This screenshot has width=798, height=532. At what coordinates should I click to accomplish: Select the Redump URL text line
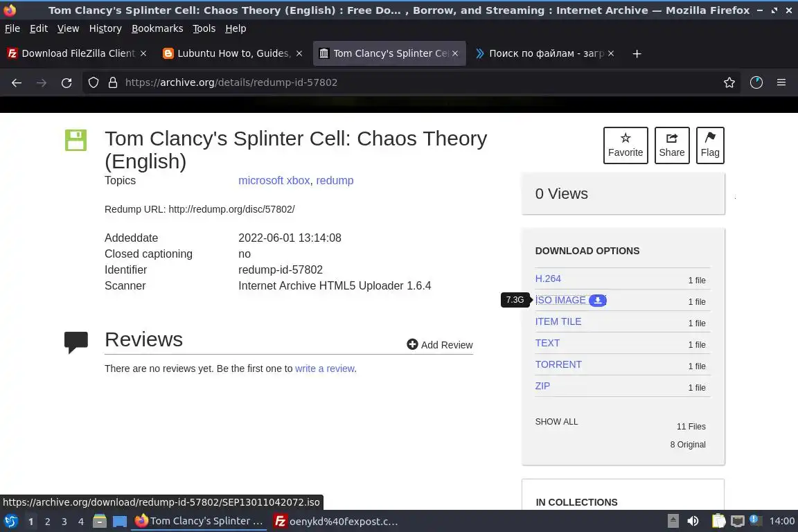[x=199, y=209]
